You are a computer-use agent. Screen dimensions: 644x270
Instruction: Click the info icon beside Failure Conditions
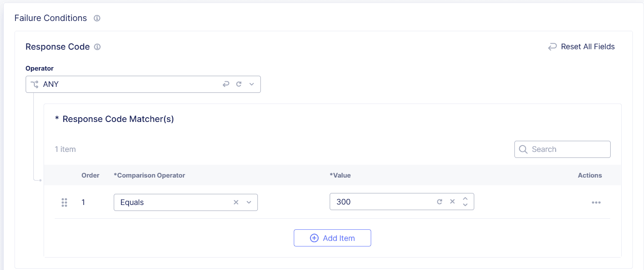point(97,18)
